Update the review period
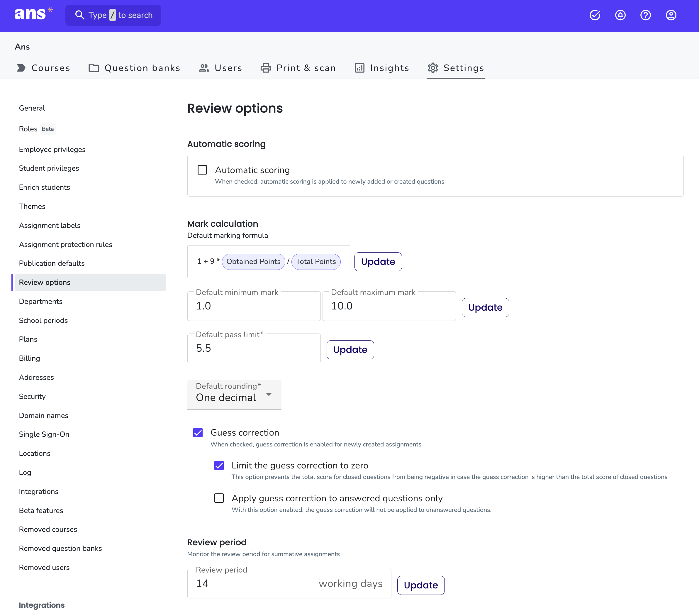Screen dimensions: 699x616 click(x=421, y=585)
